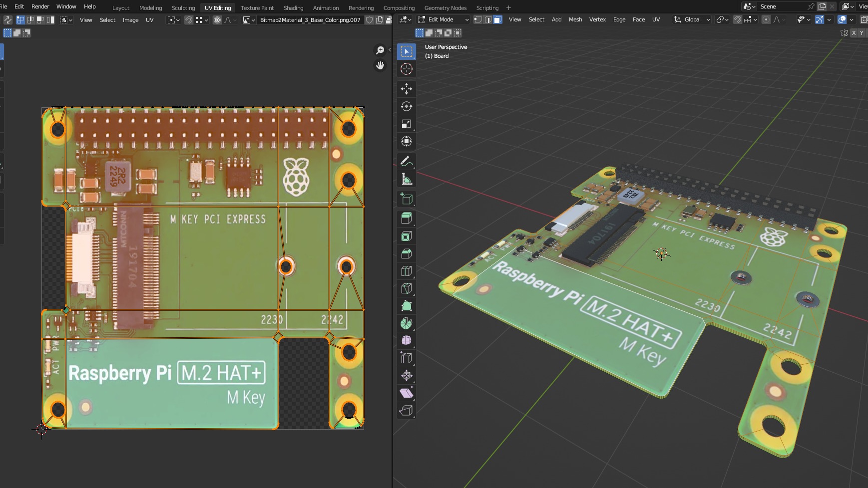Select the Edge Slide tool
This screenshot has height=488, width=868.
[x=407, y=358]
